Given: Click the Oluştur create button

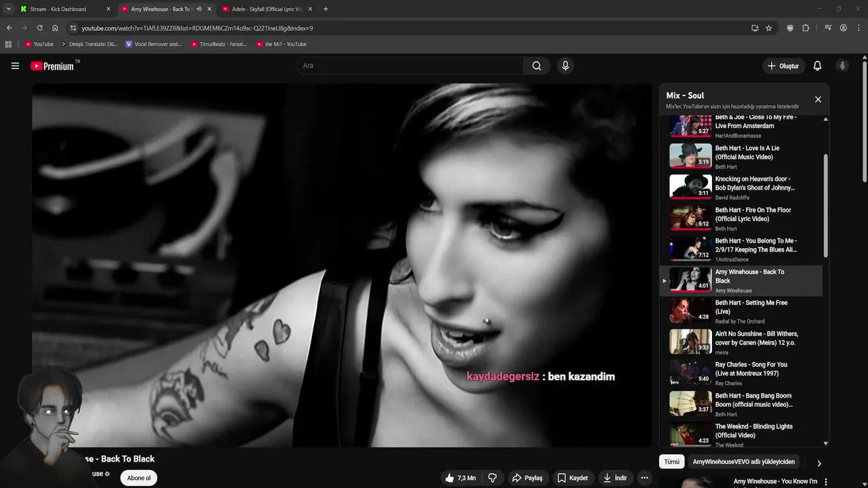Looking at the screenshot, I should click(783, 66).
